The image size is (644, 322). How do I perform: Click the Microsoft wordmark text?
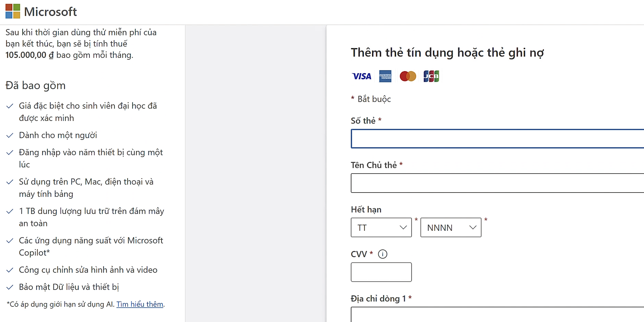click(50, 12)
